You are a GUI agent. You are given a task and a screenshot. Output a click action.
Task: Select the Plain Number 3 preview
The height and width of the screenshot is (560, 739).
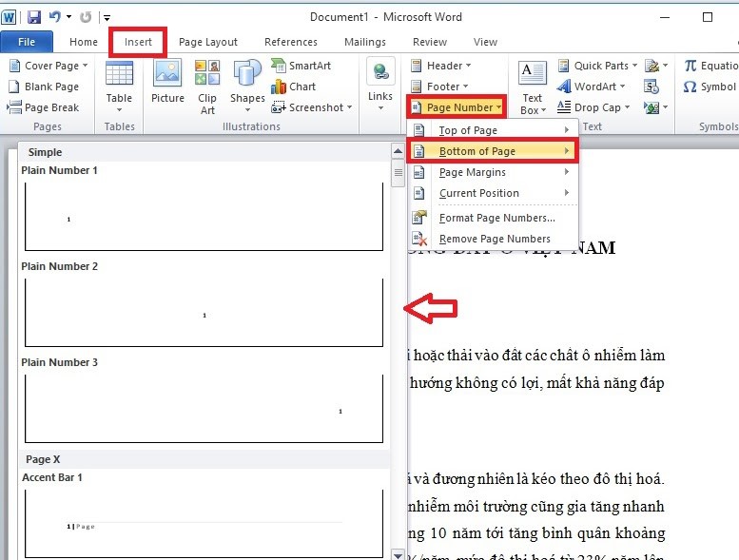click(204, 409)
